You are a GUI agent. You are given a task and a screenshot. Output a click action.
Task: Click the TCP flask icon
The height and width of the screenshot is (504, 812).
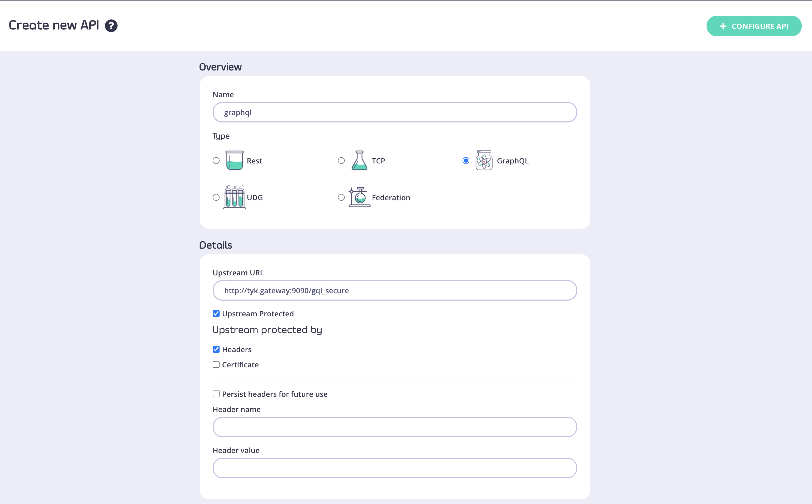point(359,160)
